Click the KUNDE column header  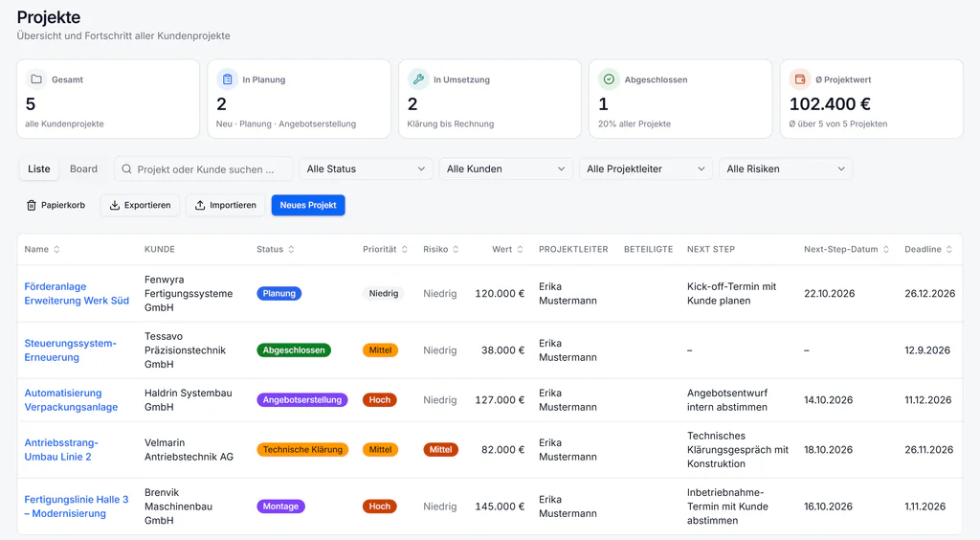160,249
